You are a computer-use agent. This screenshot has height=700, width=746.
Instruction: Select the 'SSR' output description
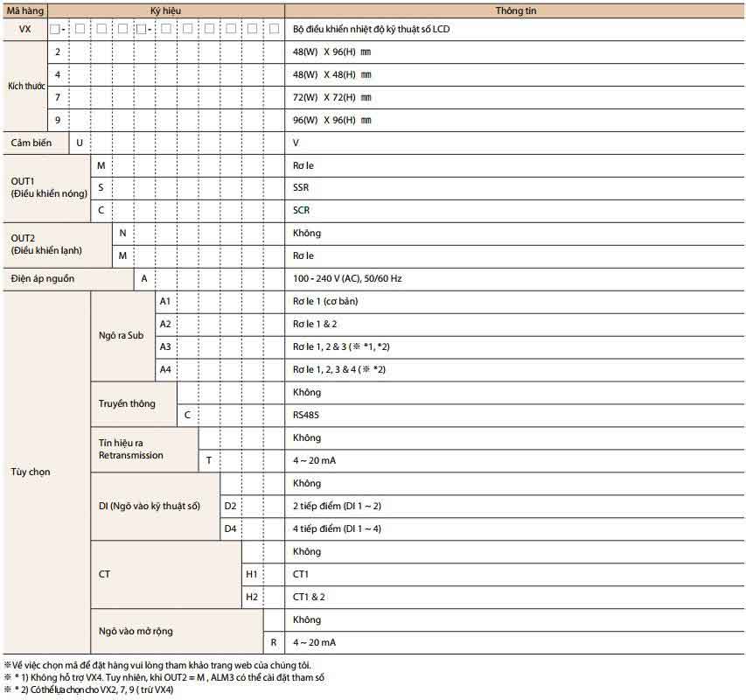pyautogui.click(x=301, y=187)
